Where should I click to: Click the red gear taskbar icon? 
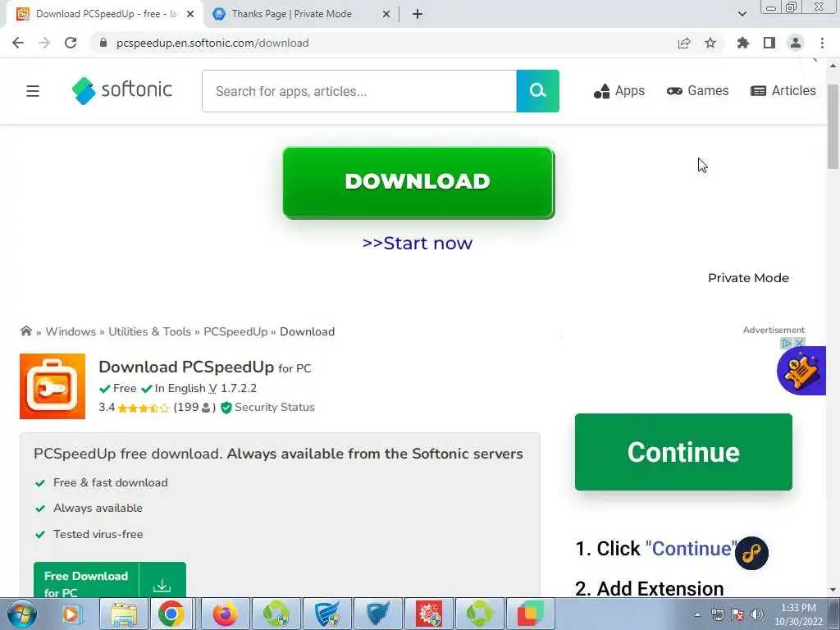tap(429, 614)
